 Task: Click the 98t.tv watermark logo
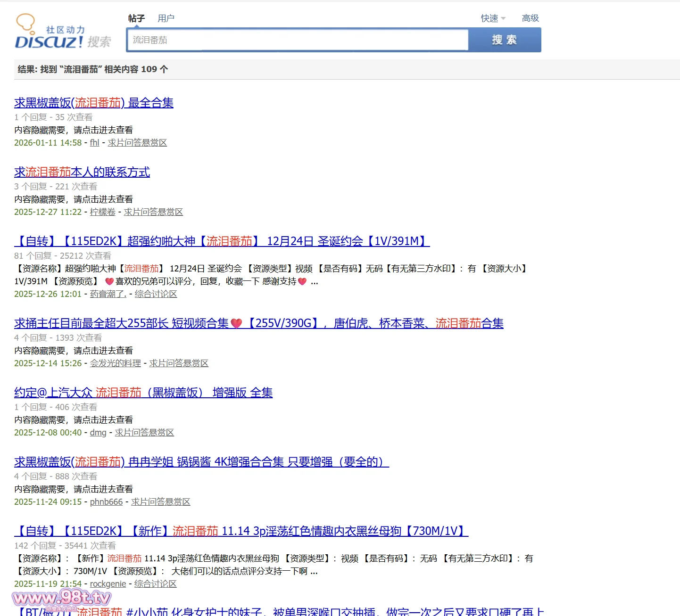coord(61,599)
